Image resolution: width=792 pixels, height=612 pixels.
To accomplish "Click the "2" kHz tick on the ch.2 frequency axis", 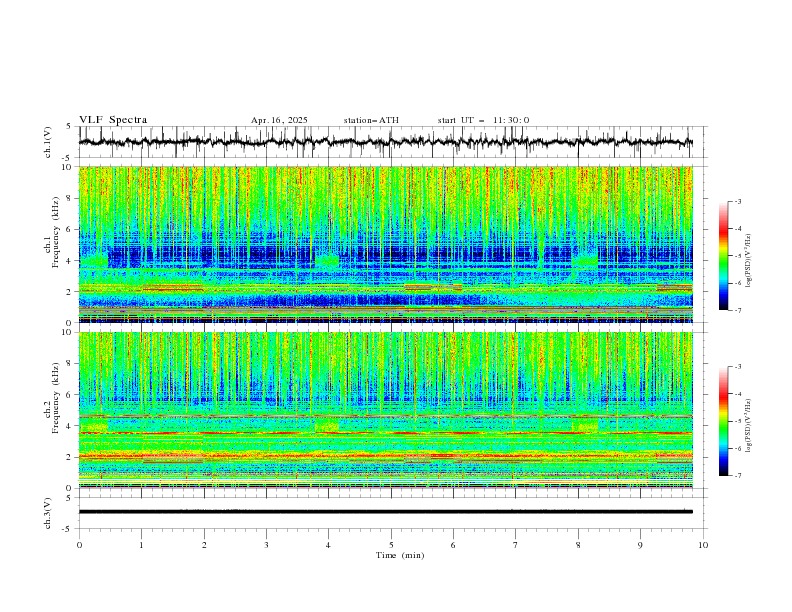I will [72, 457].
